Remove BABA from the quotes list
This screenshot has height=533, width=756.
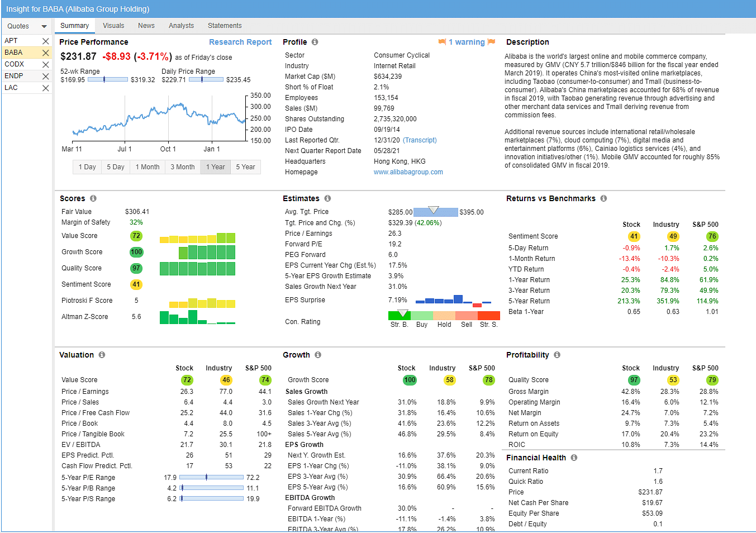pyautogui.click(x=46, y=53)
